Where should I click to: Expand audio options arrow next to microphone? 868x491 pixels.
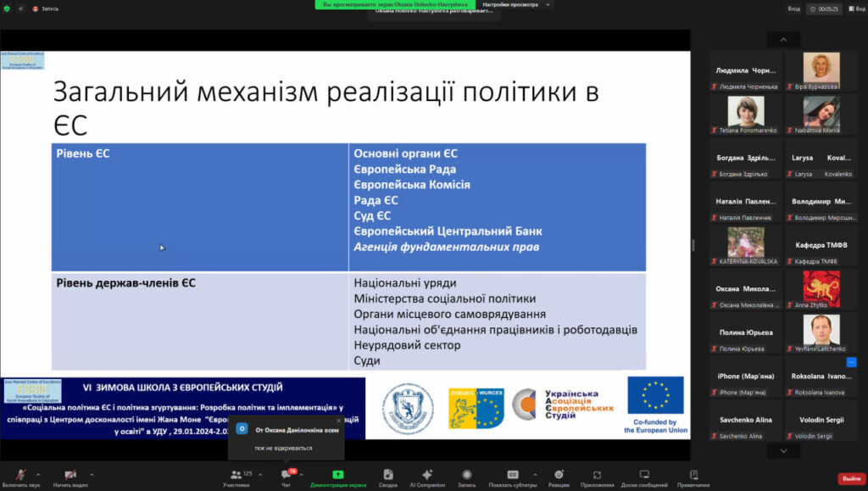pos(38,474)
